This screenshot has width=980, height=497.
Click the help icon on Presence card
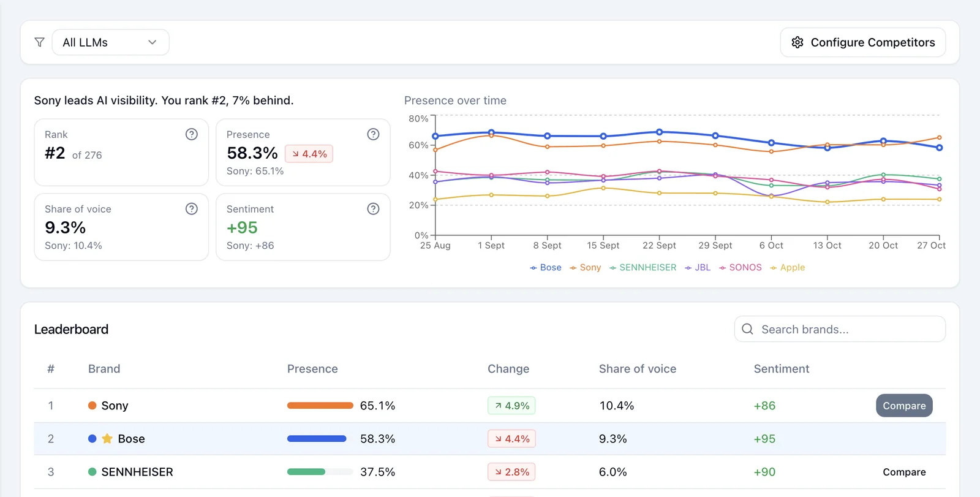pyautogui.click(x=373, y=134)
